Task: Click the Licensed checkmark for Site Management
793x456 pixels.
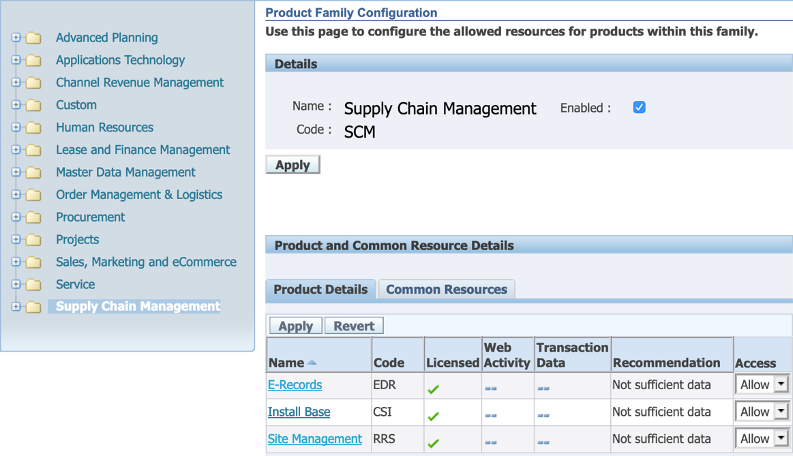Action: click(433, 441)
